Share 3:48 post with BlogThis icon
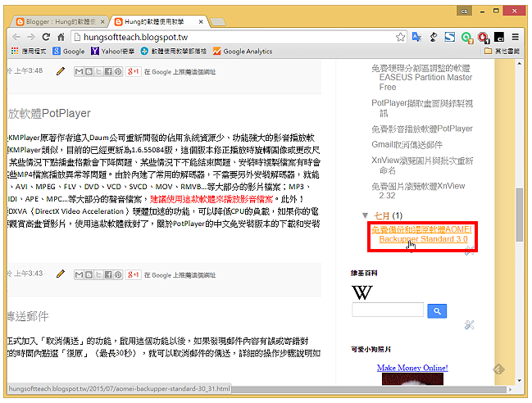The image size is (532, 403). (x=89, y=71)
